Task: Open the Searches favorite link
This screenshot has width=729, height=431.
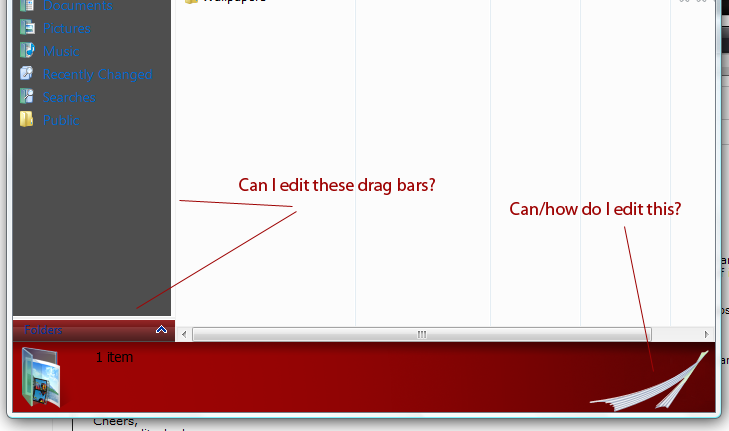Action: (69, 97)
